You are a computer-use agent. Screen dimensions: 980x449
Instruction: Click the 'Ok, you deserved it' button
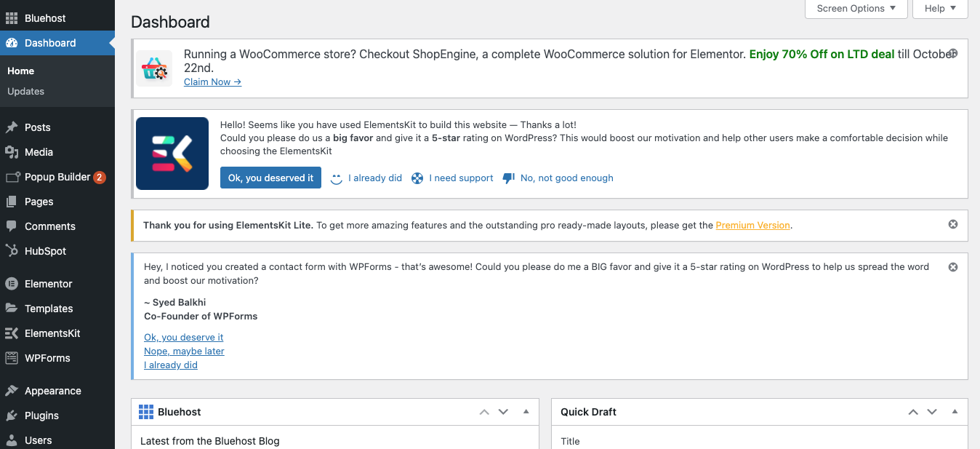click(x=270, y=177)
